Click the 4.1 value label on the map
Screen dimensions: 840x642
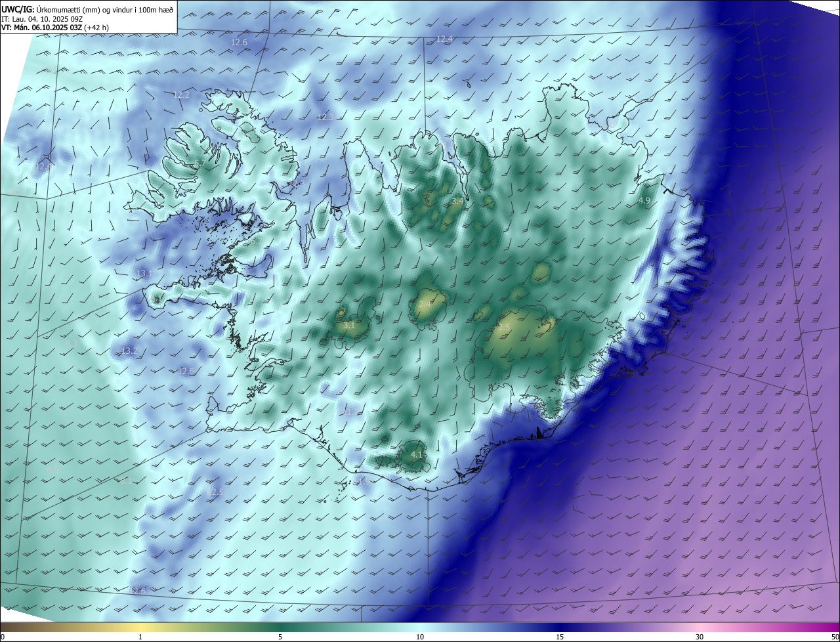416,454
